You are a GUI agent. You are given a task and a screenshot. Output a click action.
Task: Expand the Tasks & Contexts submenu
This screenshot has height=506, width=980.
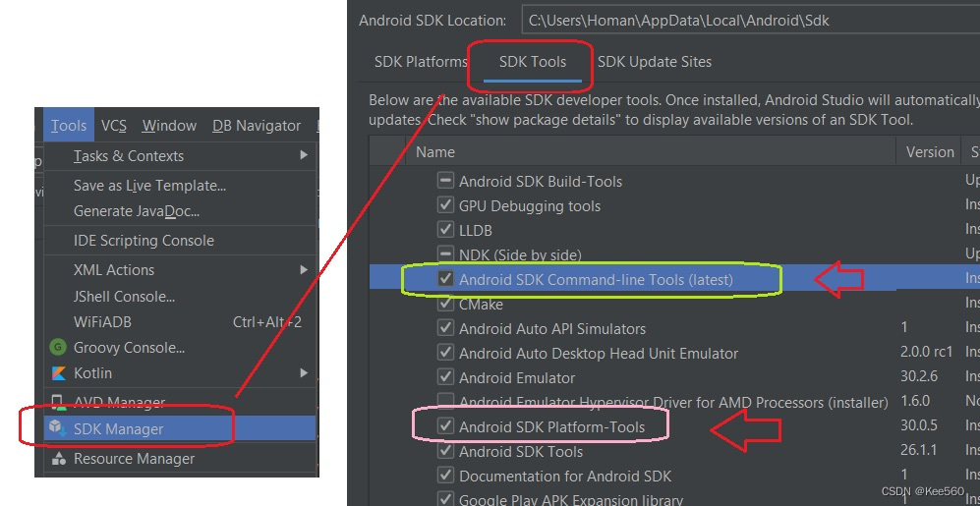pos(181,156)
